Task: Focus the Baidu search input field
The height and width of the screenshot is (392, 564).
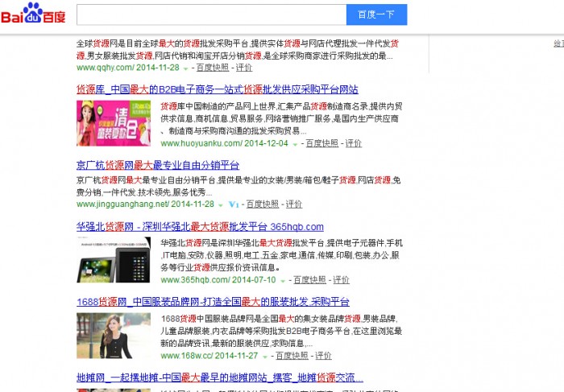Action: click(211, 14)
